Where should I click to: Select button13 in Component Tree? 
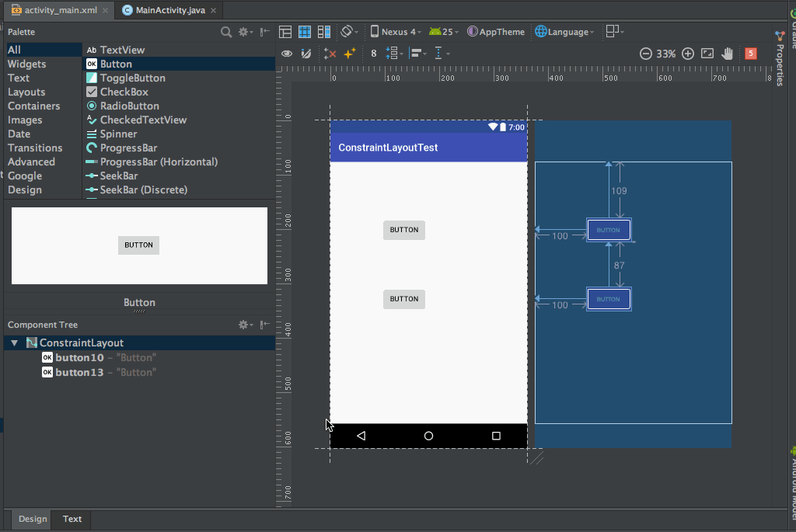(79, 372)
